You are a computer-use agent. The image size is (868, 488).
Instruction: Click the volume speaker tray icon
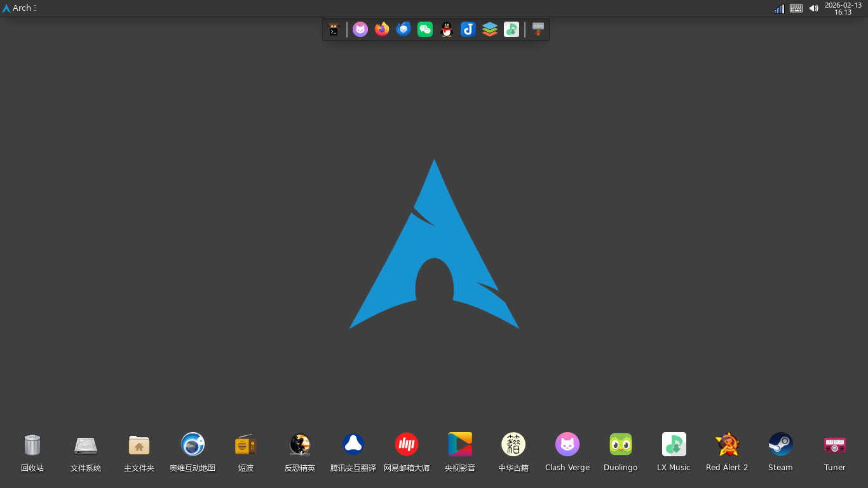(814, 8)
